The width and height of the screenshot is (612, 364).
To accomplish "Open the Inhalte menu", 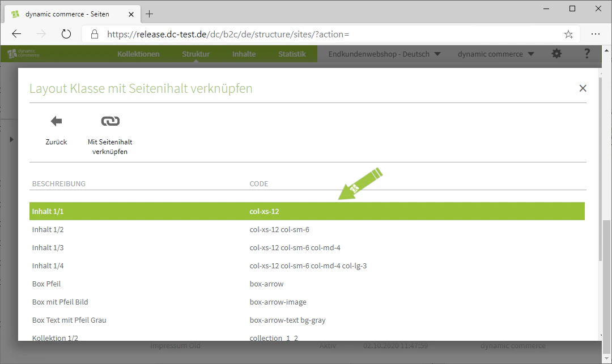I will click(244, 54).
